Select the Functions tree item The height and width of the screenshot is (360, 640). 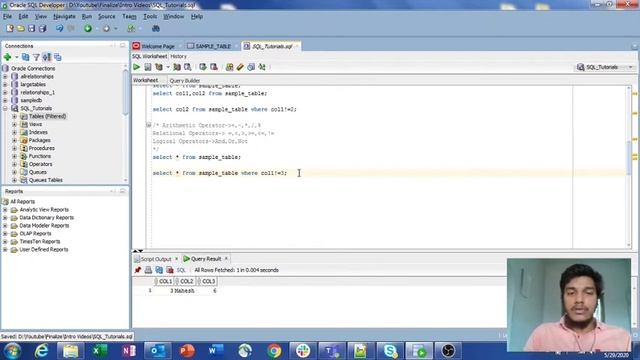click(x=40, y=156)
